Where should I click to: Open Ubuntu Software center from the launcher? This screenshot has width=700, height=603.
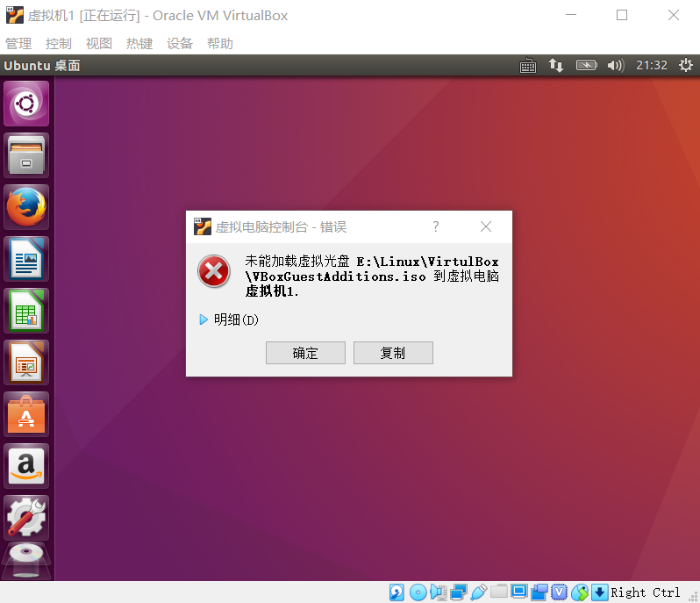[x=26, y=414]
